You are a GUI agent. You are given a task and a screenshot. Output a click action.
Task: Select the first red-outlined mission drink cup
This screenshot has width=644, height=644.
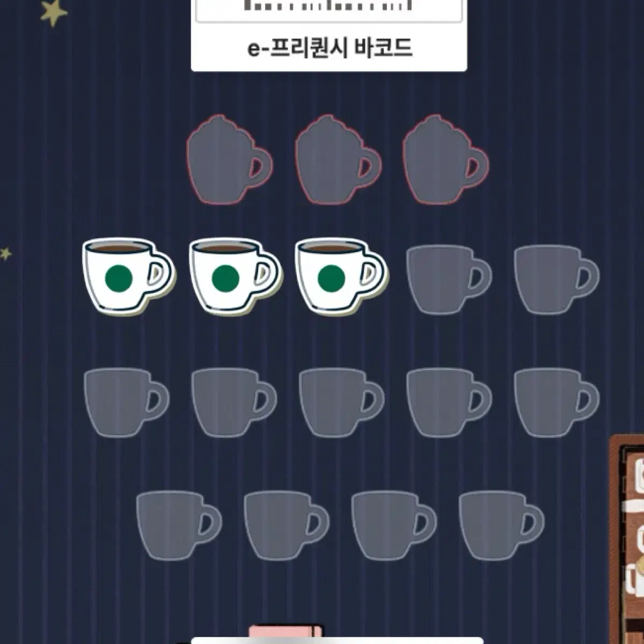click(230, 159)
